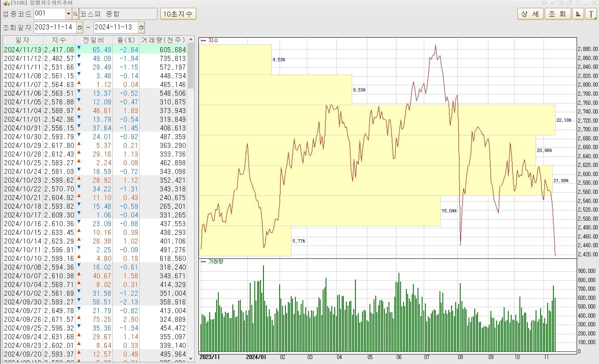
Task: Click the table scrollbar down arrow
Action: 191,358
